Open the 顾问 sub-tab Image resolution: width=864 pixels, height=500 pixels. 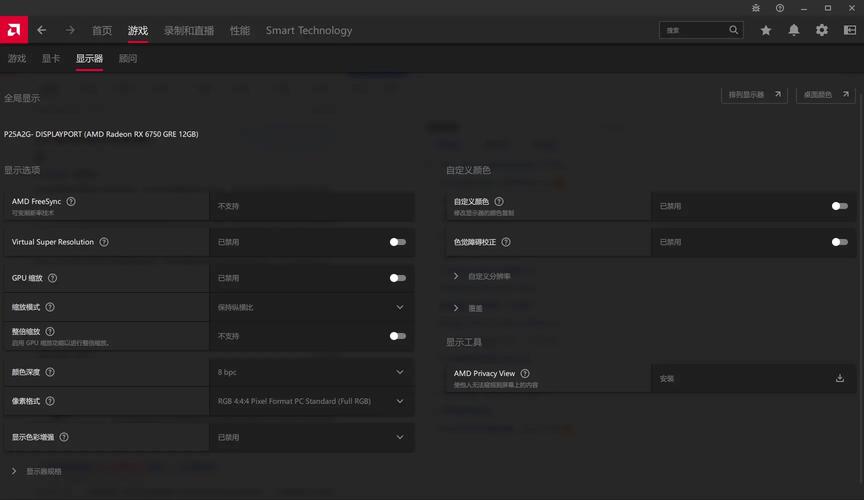tap(128, 58)
